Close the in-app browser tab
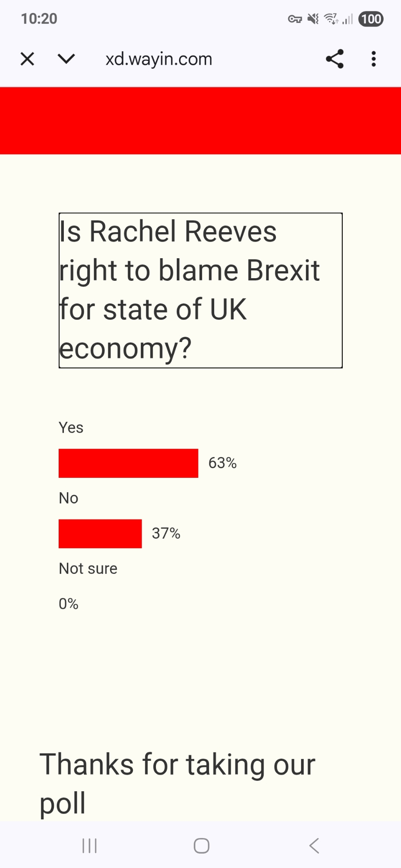This screenshot has width=401, height=868. coord(27,59)
